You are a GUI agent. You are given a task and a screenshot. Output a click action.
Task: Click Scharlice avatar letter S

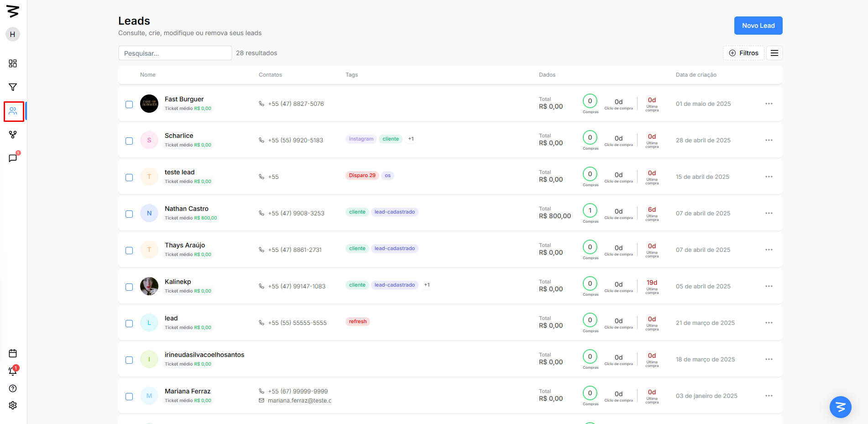click(149, 140)
